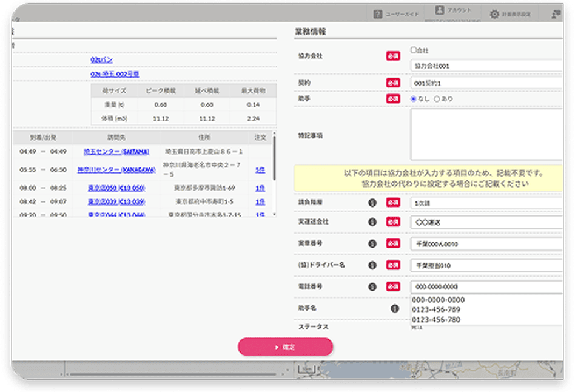The width and height of the screenshot is (575, 392).
Task: Select the なし radio for 助手
Action: click(414, 99)
